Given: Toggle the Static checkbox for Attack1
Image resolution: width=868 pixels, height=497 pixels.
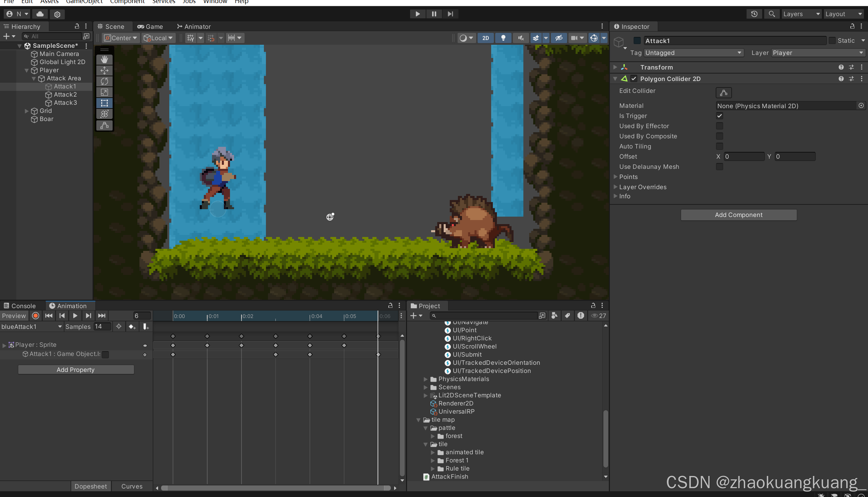Looking at the screenshot, I should tap(832, 41).
